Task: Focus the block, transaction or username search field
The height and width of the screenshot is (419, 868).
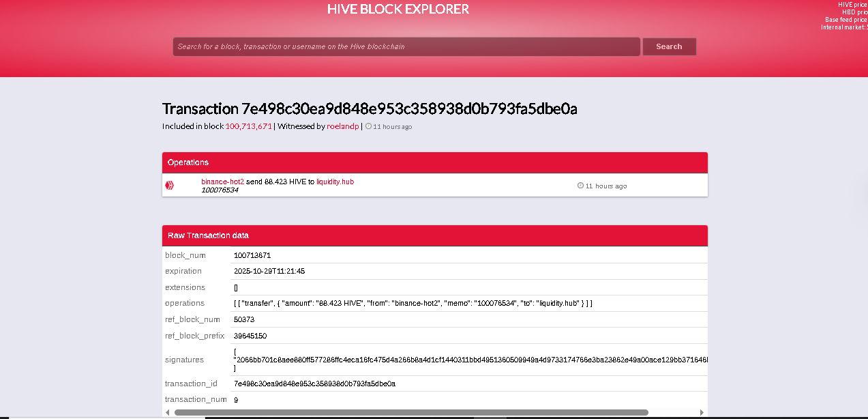Action: coord(406,46)
